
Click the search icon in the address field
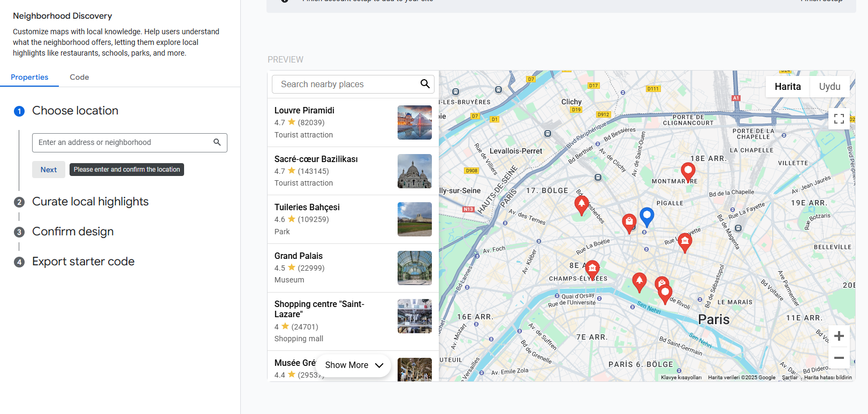tap(217, 142)
